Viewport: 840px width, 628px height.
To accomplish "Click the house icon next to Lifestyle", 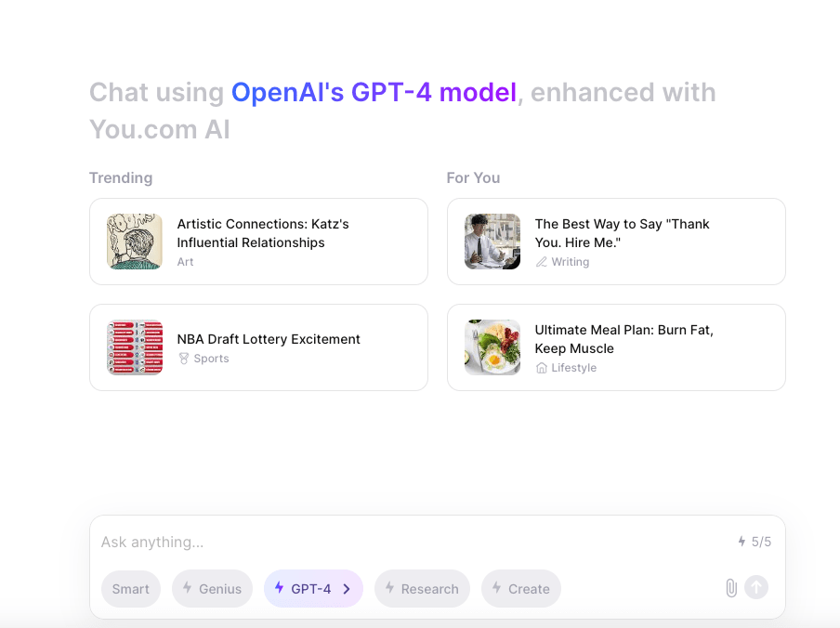I will tap(542, 368).
